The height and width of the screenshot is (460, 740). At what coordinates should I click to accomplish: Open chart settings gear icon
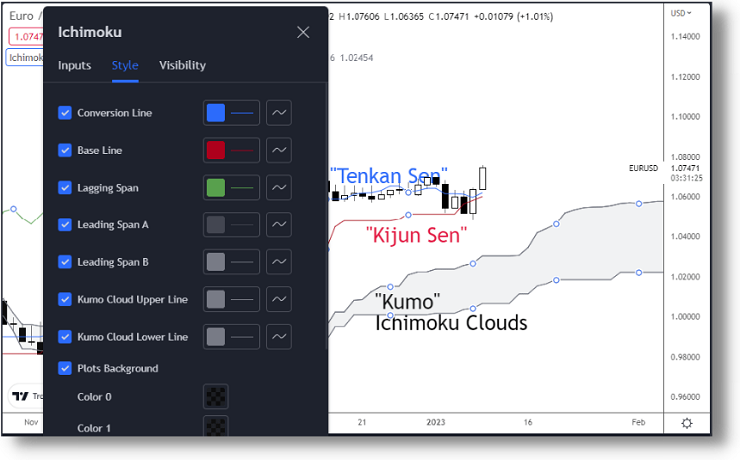[687, 423]
